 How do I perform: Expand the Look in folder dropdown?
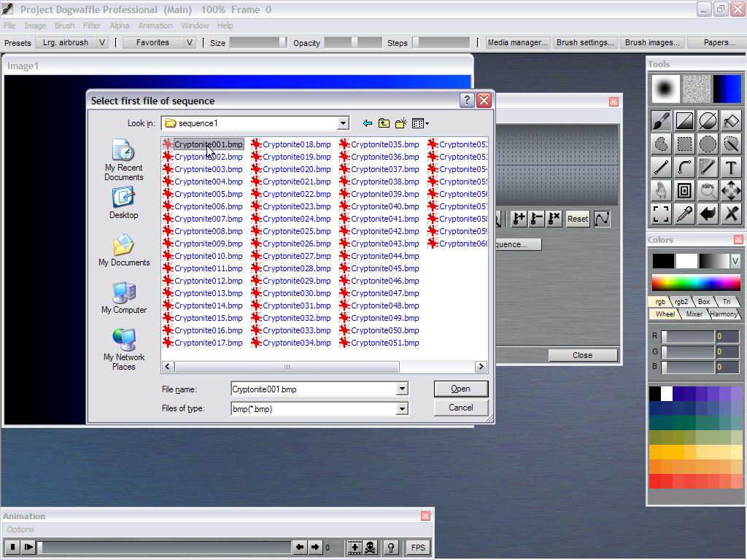343,123
